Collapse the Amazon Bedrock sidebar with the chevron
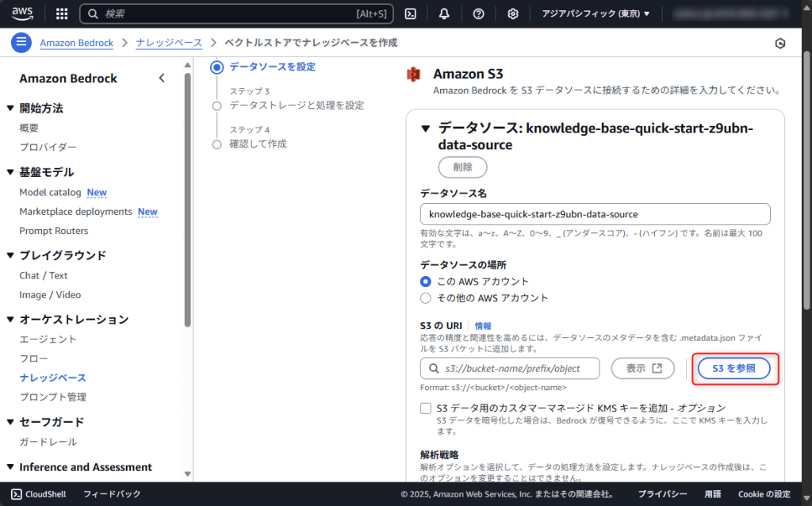812x506 pixels. pos(162,79)
